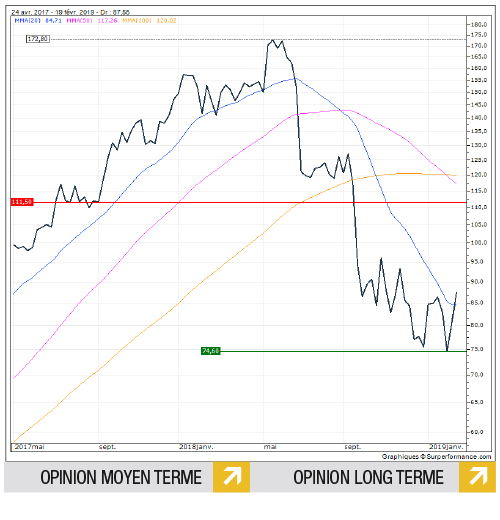
Task: Click the Graphiques Surperformance.com credit
Action: click(436, 457)
